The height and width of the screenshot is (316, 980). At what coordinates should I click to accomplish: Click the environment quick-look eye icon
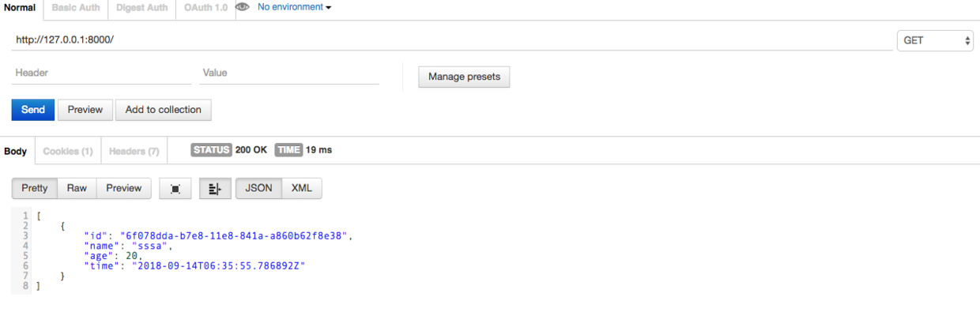click(243, 7)
